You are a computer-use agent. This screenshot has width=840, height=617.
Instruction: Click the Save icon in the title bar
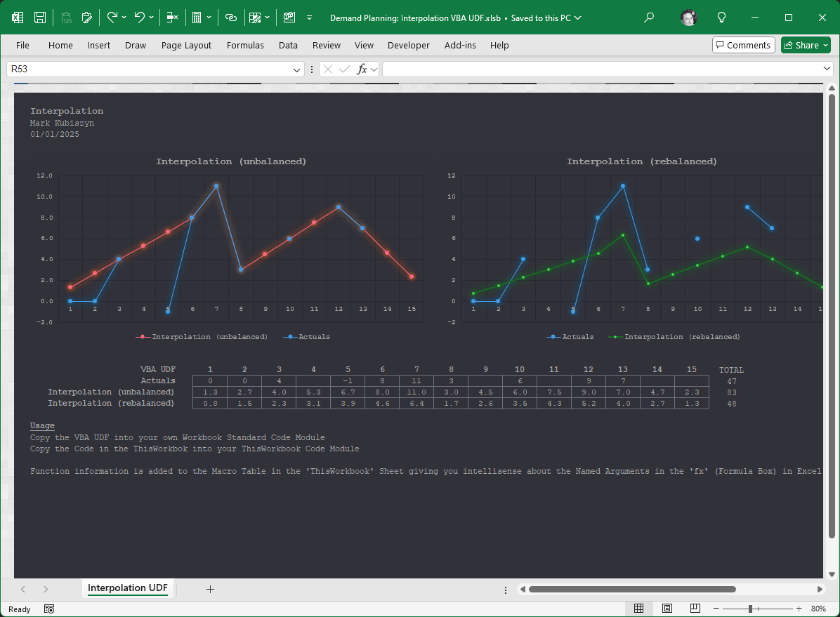[x=41, y=18]
